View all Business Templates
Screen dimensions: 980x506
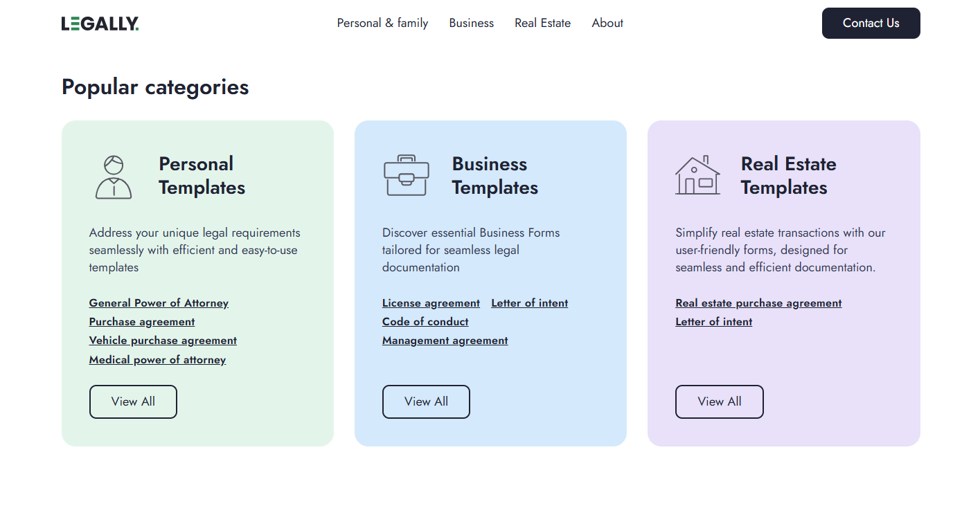pyautogui.click(x=426, y=401)
